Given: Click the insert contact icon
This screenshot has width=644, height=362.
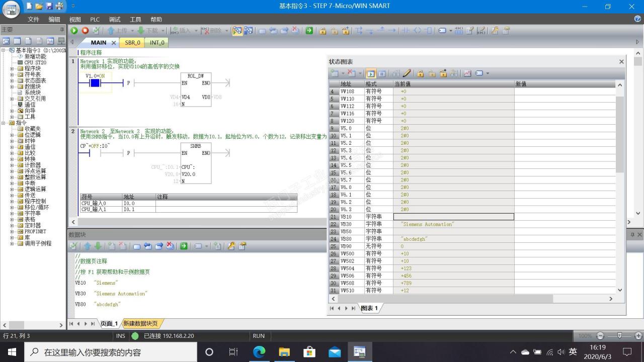Looking at the screenshot, I should tap(406, 31).
